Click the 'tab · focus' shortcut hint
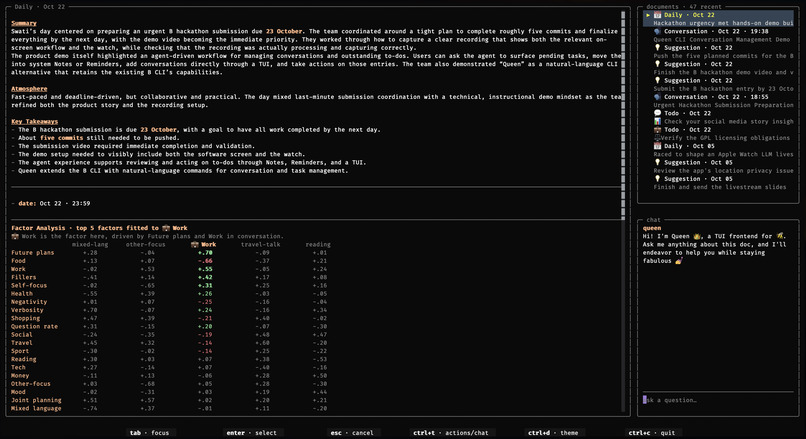 [150, 433]
